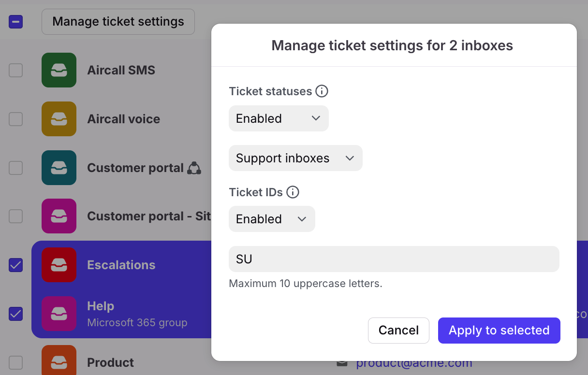Click the info icon beside Ticket statuses
This screenshot has width=588, height=375.
coord(322,91)
